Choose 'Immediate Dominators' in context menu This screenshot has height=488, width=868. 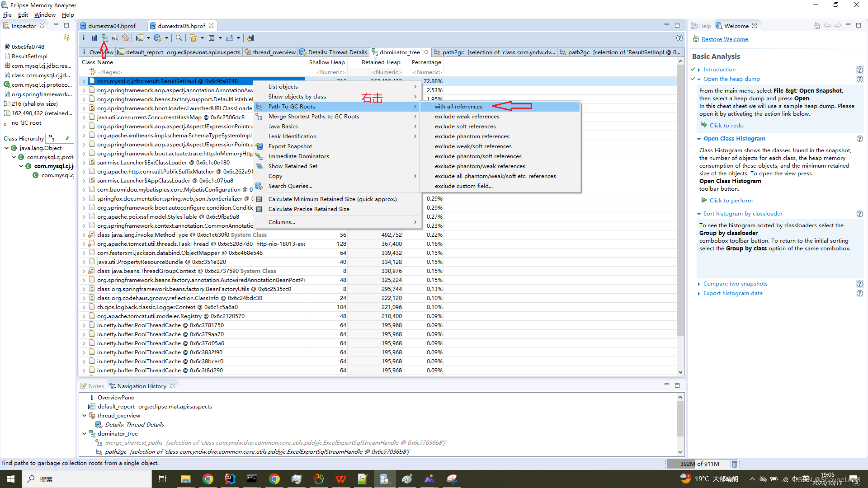298,156
